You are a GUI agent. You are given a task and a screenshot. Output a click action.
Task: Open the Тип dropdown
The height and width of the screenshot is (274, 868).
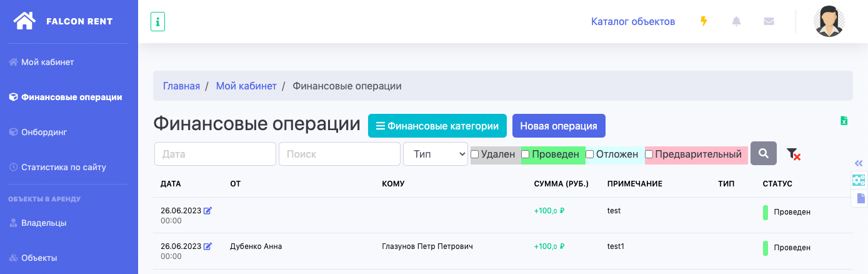click(436, 154)
